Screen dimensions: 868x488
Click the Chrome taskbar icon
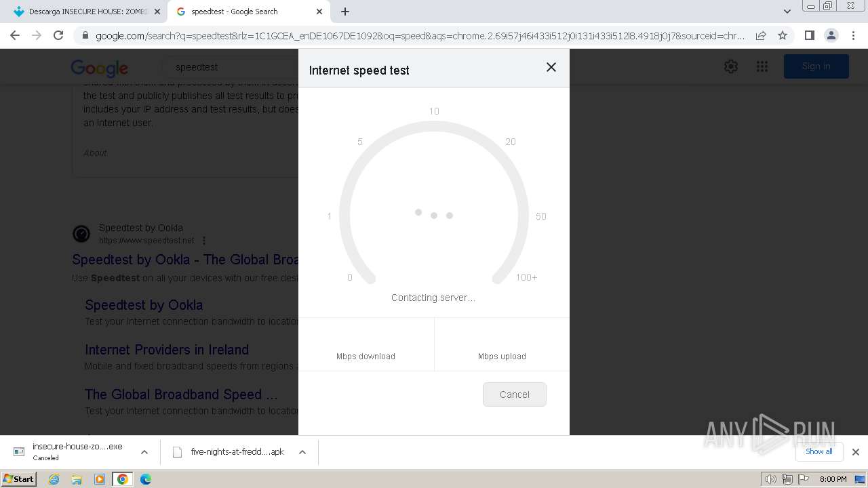coord(123,479)
